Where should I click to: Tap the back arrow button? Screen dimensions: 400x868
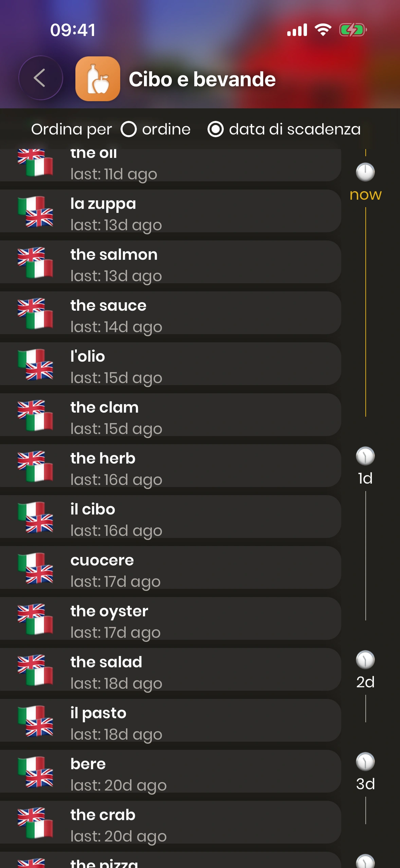(x=40, y=78)
